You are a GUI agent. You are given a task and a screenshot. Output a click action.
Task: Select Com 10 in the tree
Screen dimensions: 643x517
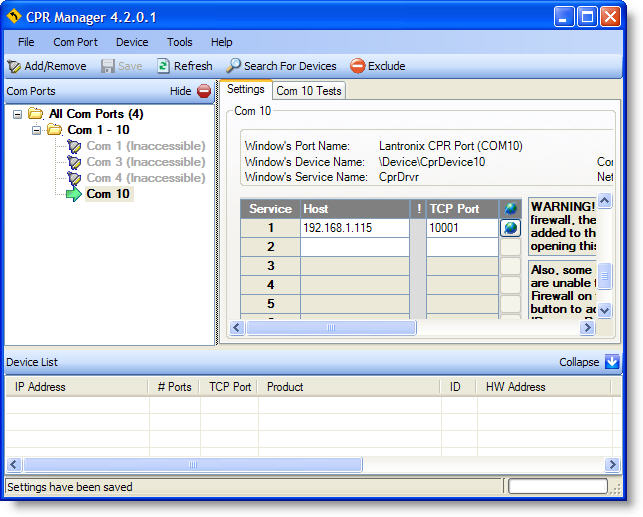point(108,194)
